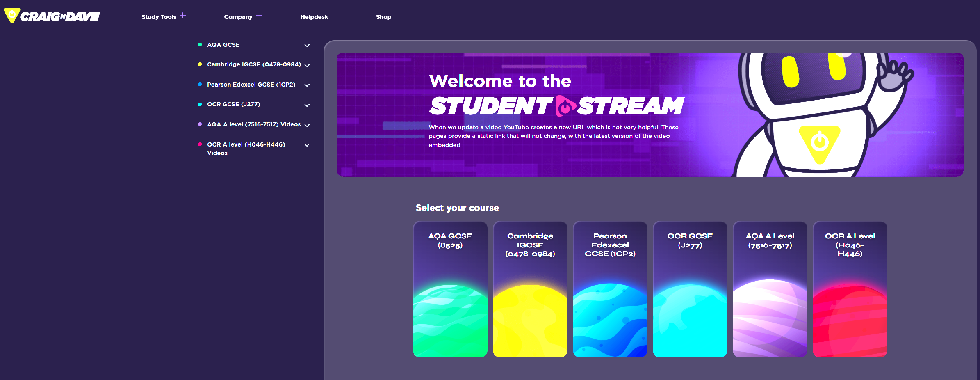
Task: Click the plus icon beside Company
Action: [x=259, y=16]
